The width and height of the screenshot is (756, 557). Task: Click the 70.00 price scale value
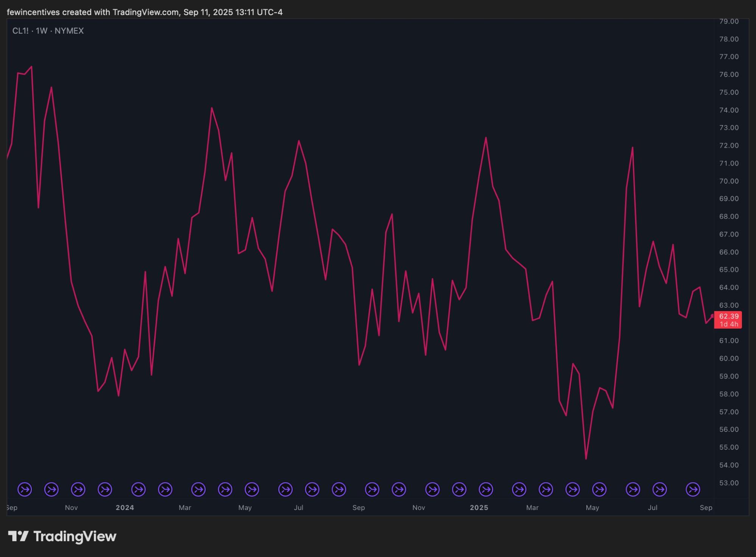tap(728, 181)
